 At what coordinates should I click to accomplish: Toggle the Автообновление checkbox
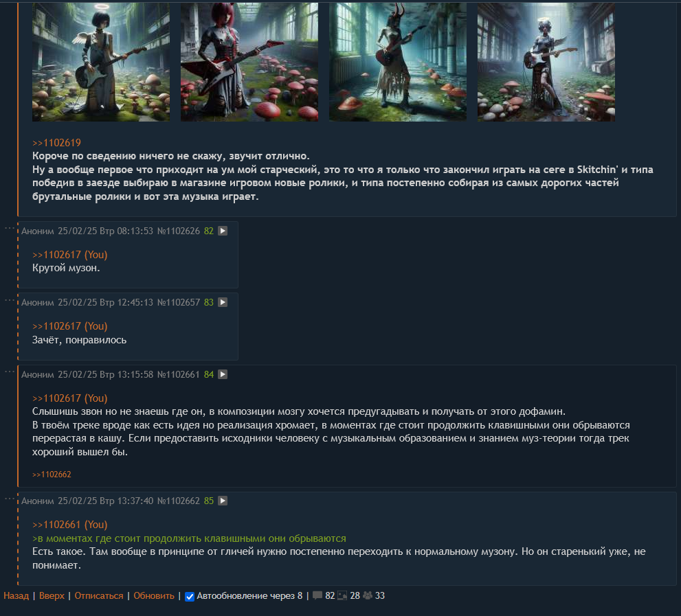190,597
